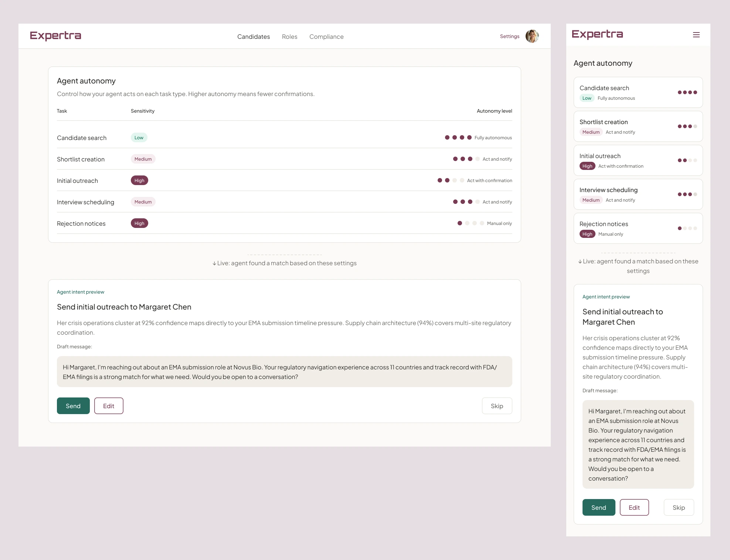Click Initial outreach autonomy dots in mobile card
The height and width of the screenshot is (560, 730).
[687, 160]
